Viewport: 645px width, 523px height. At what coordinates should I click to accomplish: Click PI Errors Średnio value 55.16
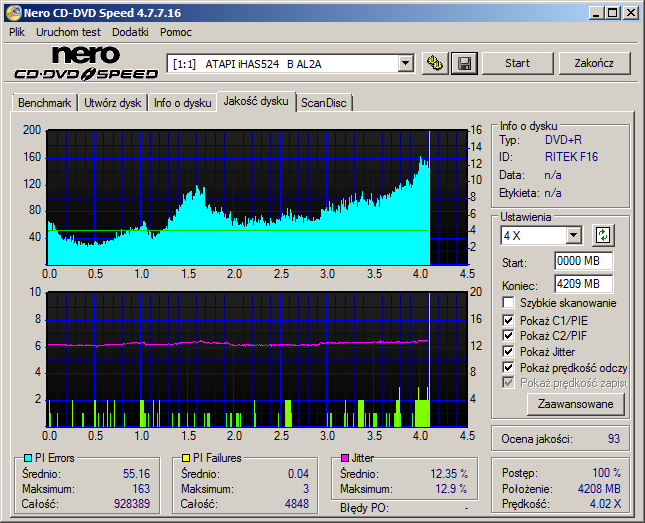(137, 474)
